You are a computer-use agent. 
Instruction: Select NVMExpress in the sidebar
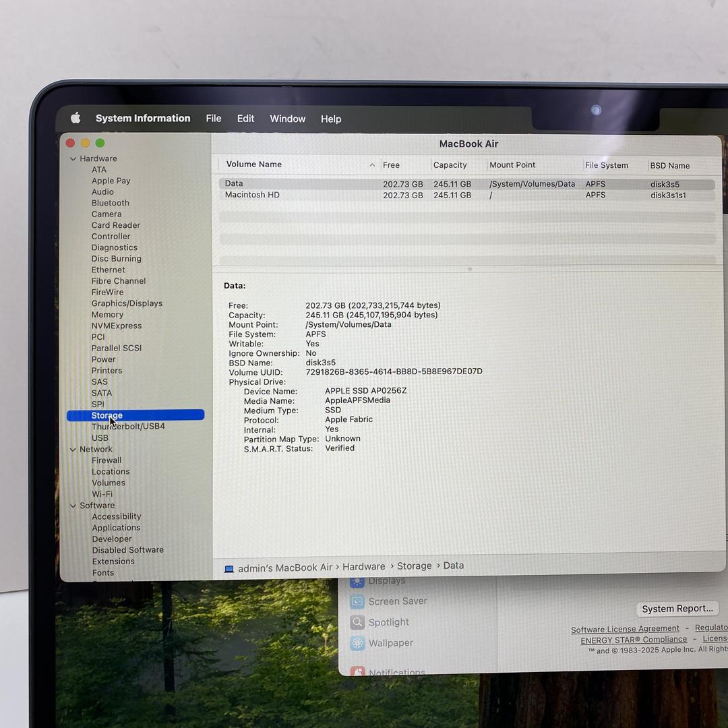[117, 326]
